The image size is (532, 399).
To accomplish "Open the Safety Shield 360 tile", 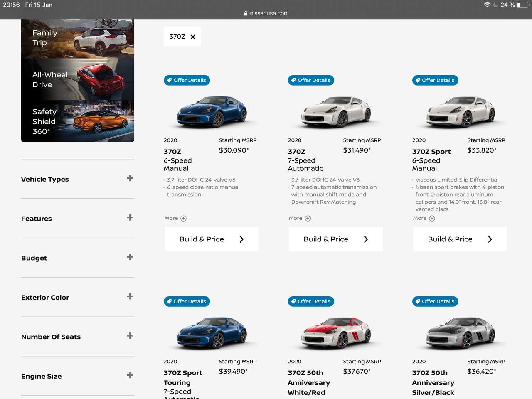I will [78, 121].
